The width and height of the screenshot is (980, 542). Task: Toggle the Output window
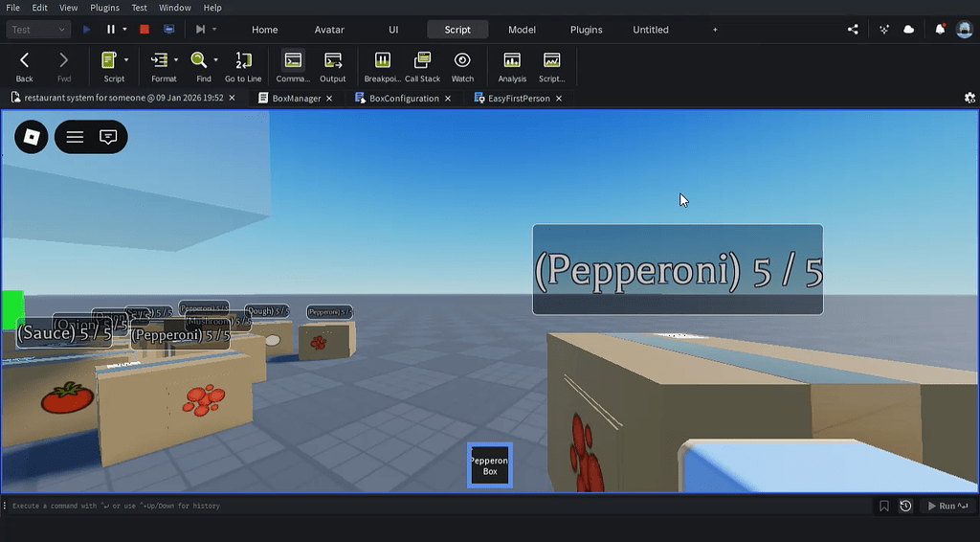(x=332, y=66)
